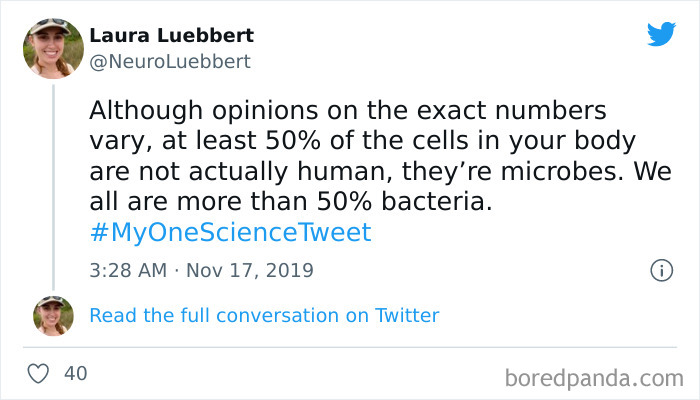Image resolution: width=700 pixels, height=400 pixels.
Task: Click the tweet info circle icon
Action: pos(660,270)
